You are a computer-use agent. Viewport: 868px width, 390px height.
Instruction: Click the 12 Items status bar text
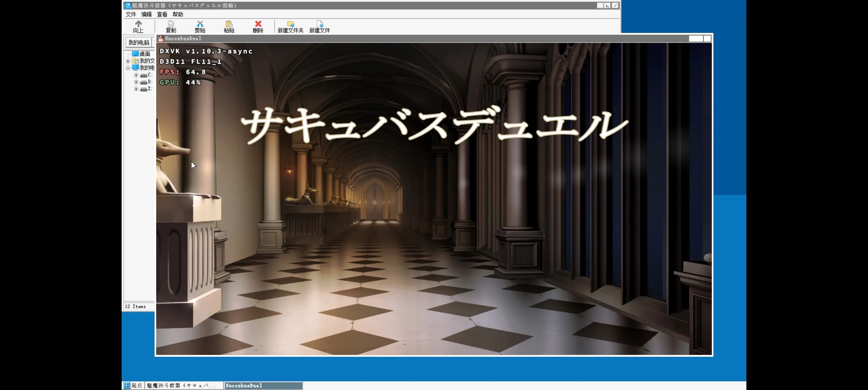click(x=135, y=307)
